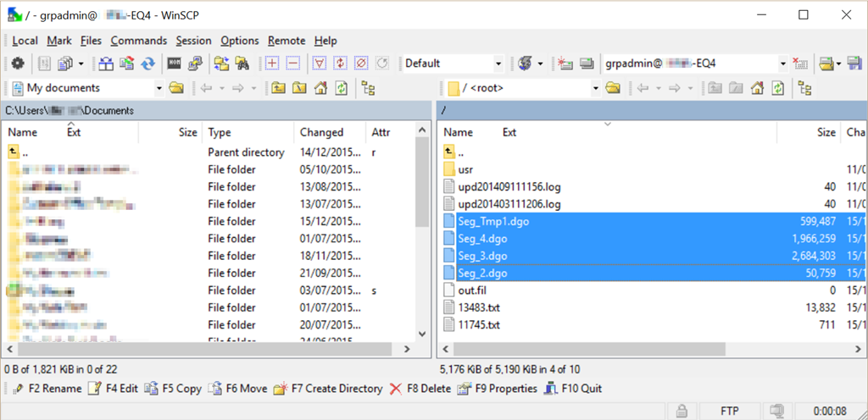Open the Terminal console icon
Screen dimensions: 868x420
[x=175, y=64]
